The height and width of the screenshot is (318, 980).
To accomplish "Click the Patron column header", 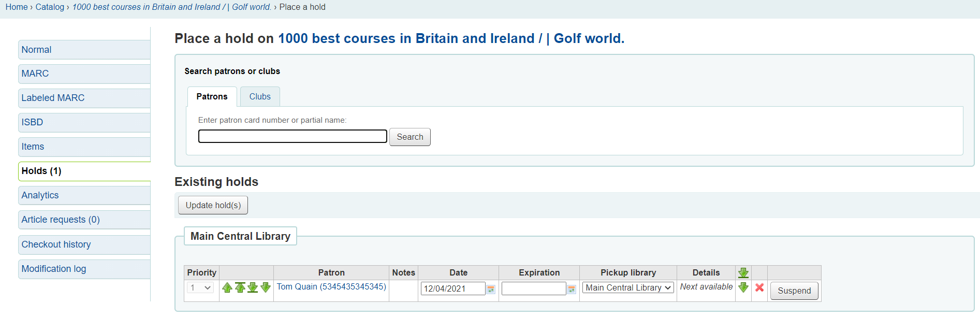I will click(331, 272).
